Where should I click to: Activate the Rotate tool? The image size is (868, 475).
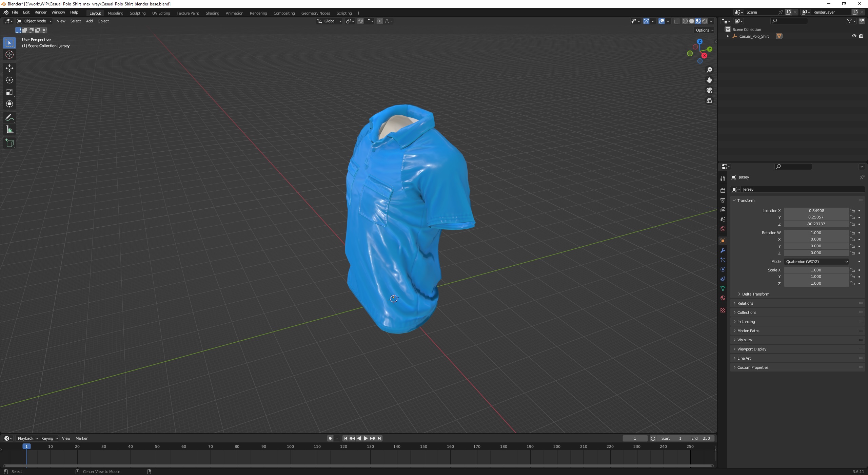point(9,80)
